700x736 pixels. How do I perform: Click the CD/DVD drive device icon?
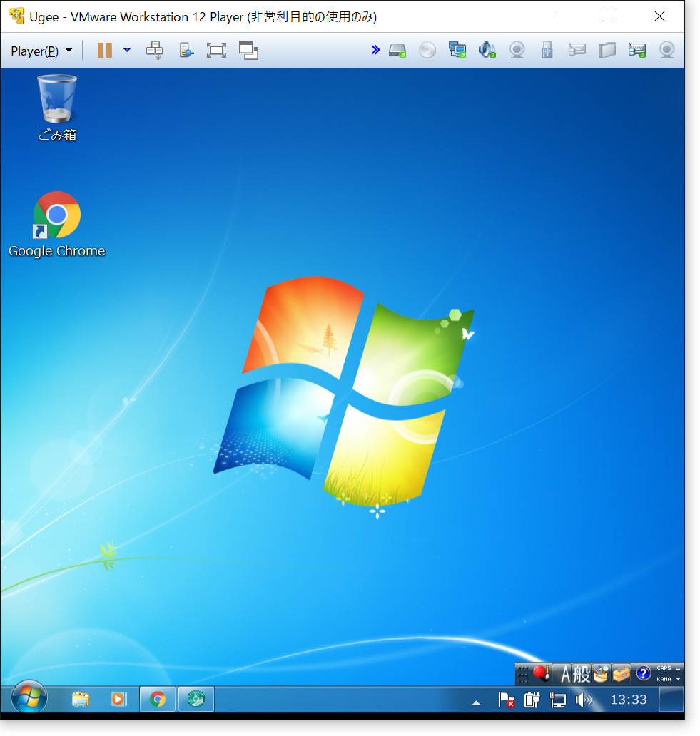pyautogui.click(x=427, y=50)
